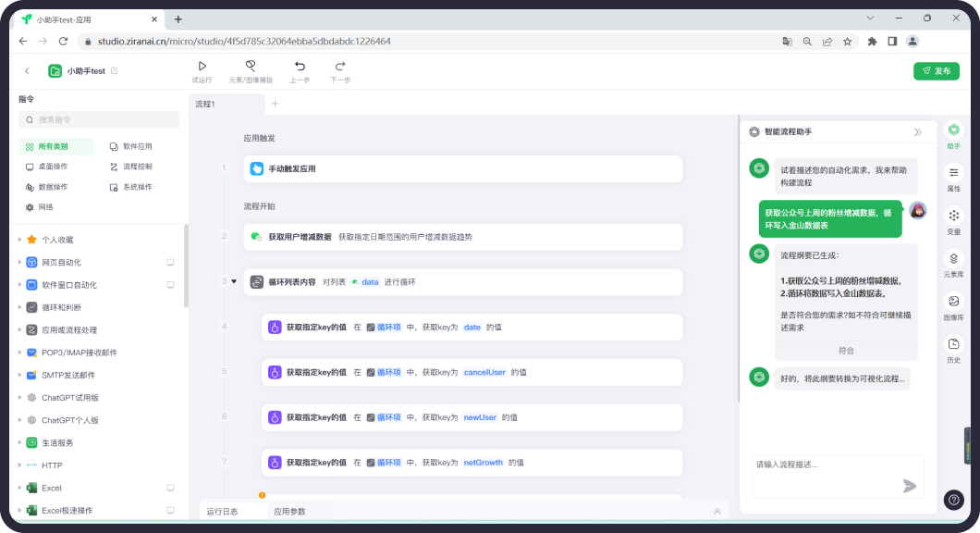The width and height of the screenshot is (980, 533).
Task: Click the 试运行 play icon
Action: click(202, 67)
